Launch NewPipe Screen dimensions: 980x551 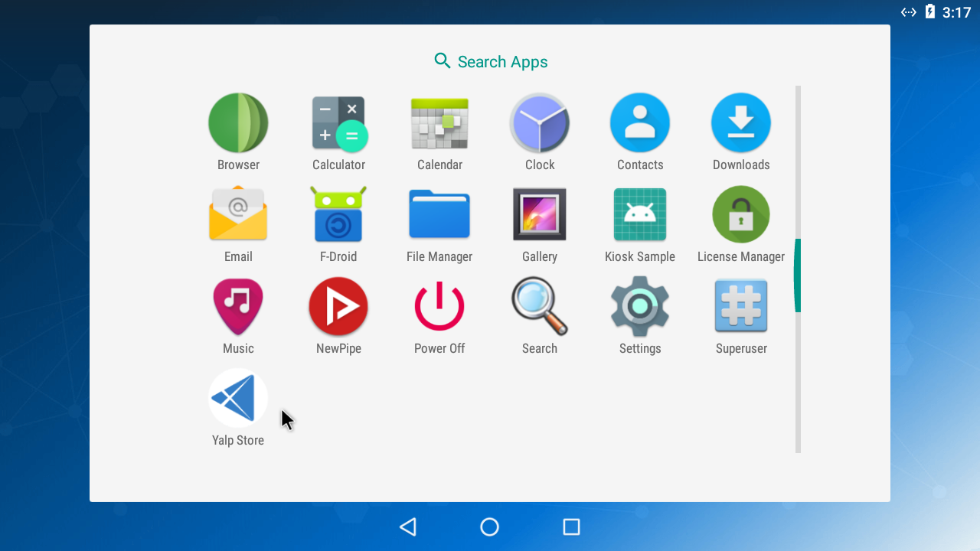point(338,306)
